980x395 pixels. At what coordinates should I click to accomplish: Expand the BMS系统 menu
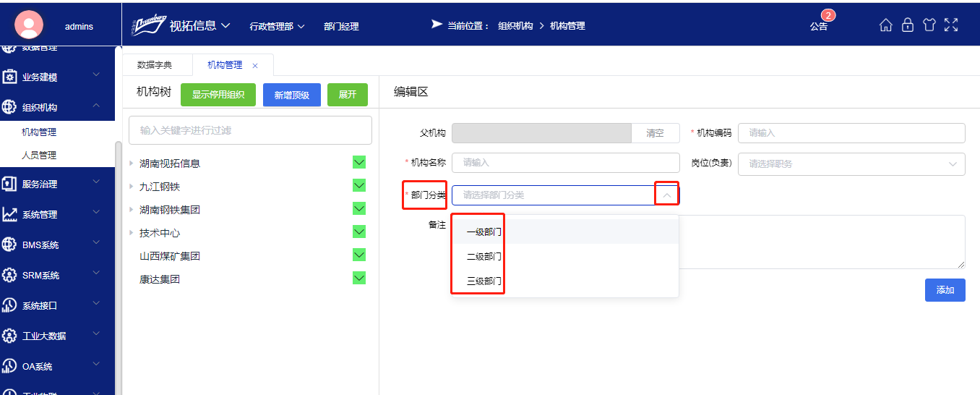96,243
